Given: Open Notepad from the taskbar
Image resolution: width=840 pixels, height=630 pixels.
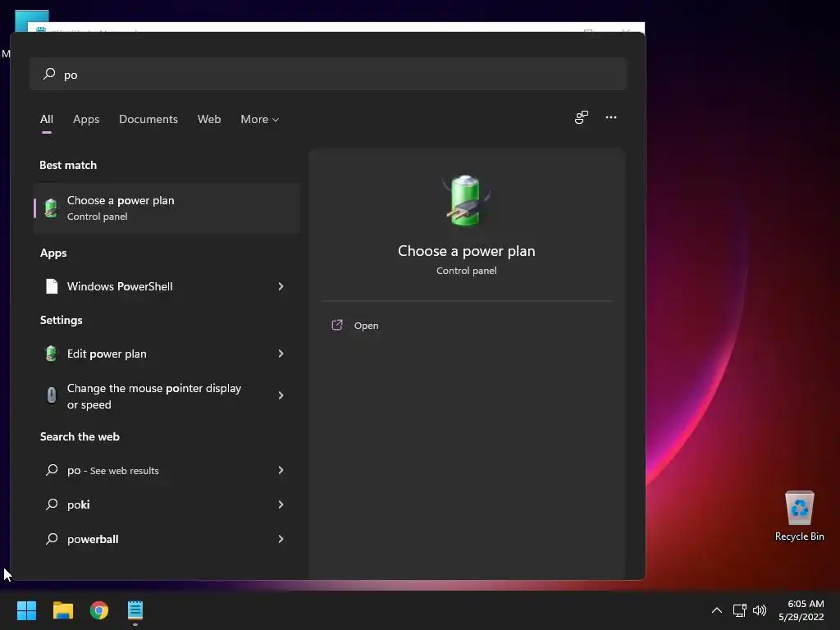Looking at the screenshot, I should click(x=135, y=610).
